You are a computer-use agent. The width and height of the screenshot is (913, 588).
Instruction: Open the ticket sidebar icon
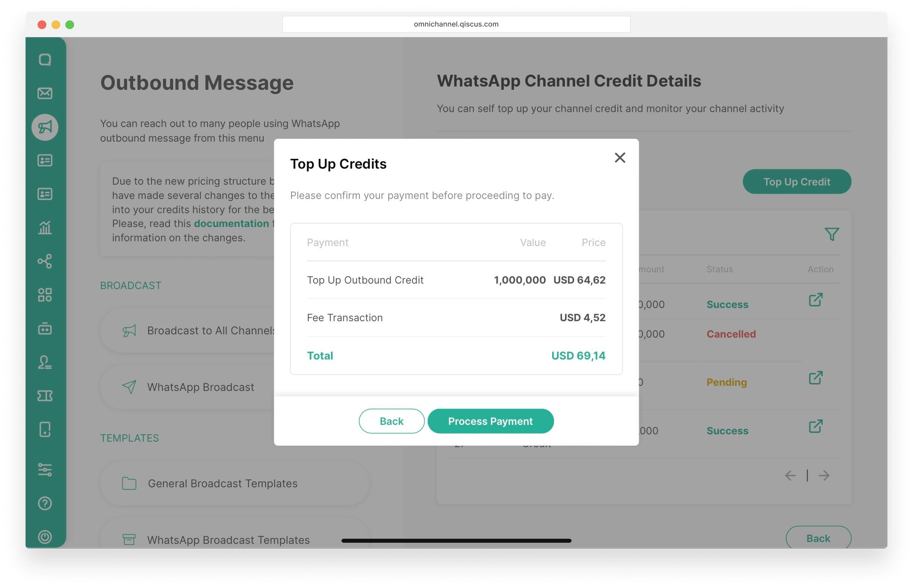[45, 396]
